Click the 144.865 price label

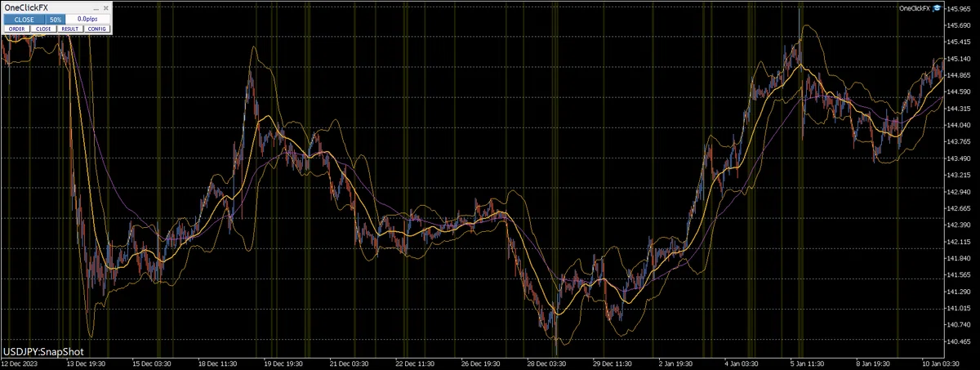(x=959, y=75)
